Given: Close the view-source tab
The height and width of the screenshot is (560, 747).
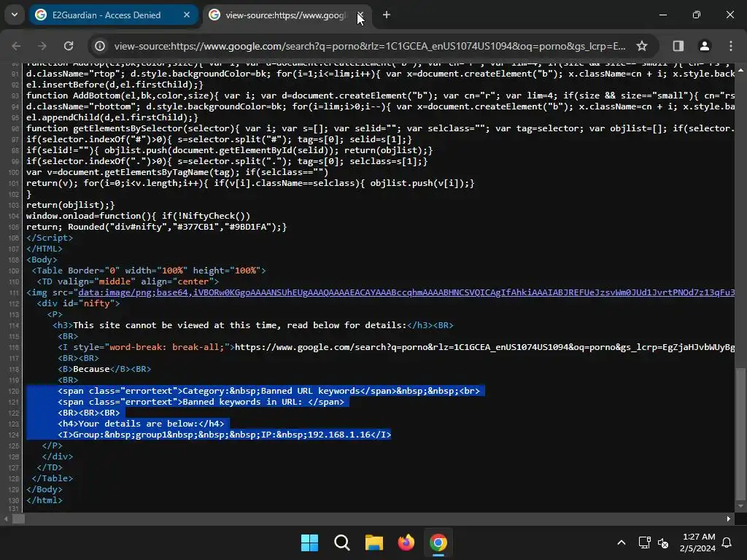Looking at the screenshot, I should [x=360, y=15].
